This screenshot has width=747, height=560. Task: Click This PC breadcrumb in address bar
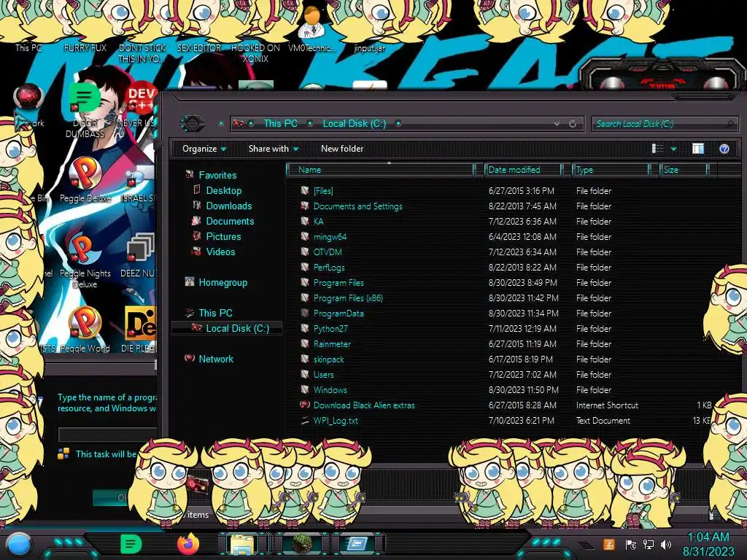(x=281, y=124)
